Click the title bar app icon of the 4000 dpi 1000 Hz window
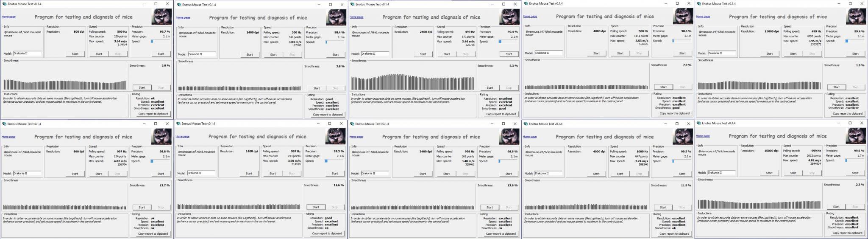The width and height of the screenshot is (868, 239). 526,124
